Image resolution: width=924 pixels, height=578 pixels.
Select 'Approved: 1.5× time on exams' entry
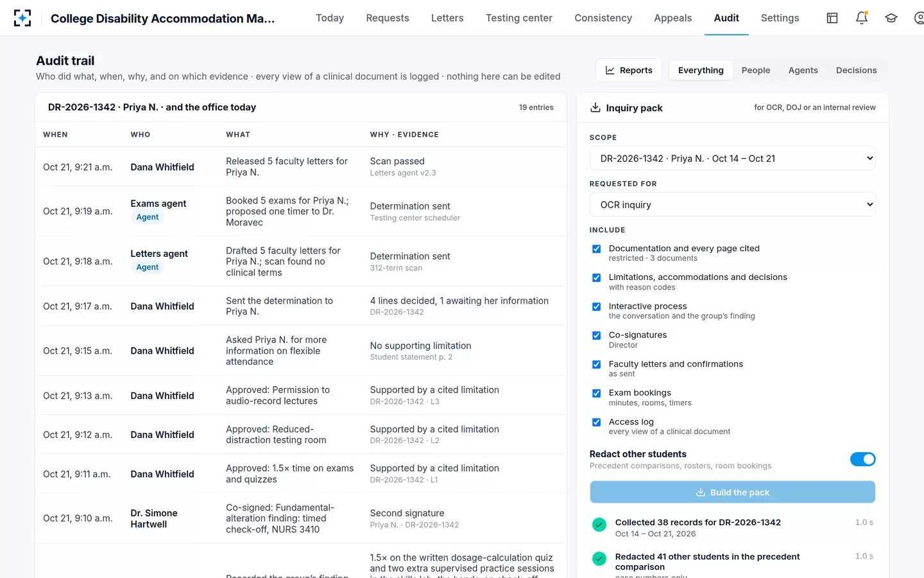point(301,474)
